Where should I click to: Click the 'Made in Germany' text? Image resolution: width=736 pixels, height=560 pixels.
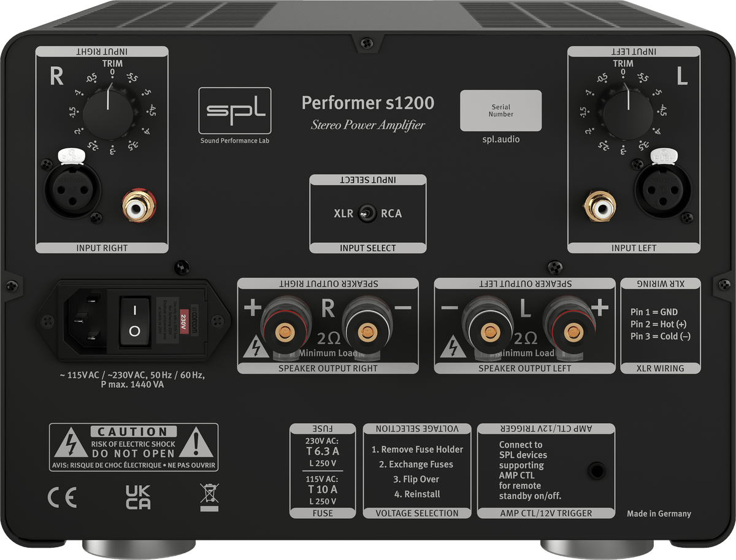(659, 514)
